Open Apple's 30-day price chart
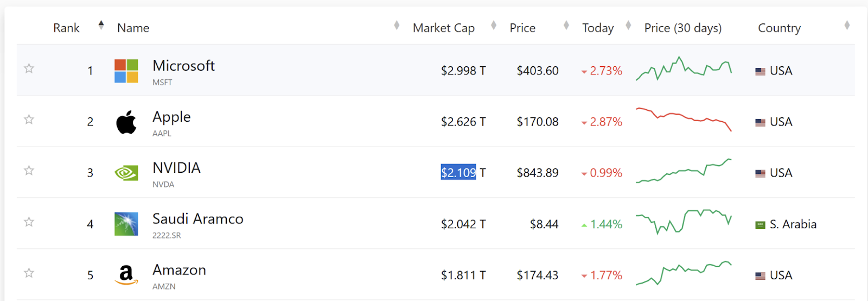The width and height of the screenshot is (868, 301). point(684,120)
